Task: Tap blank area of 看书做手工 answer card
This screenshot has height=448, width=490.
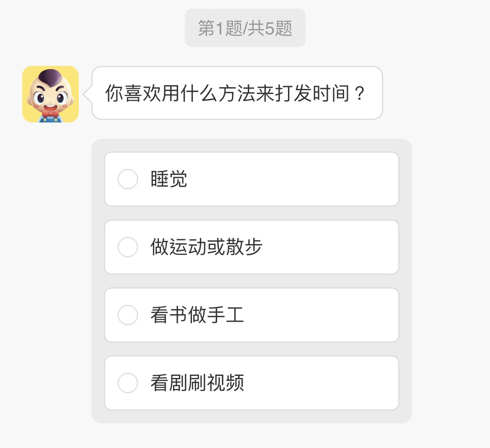Action: pyautogui.click(x=327, y=315)
